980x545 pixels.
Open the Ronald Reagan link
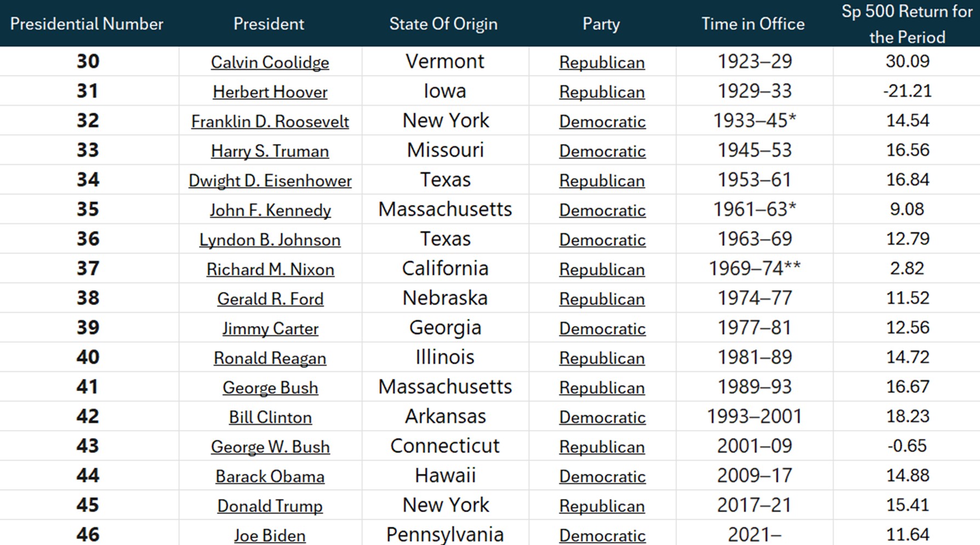coord(270,358)
